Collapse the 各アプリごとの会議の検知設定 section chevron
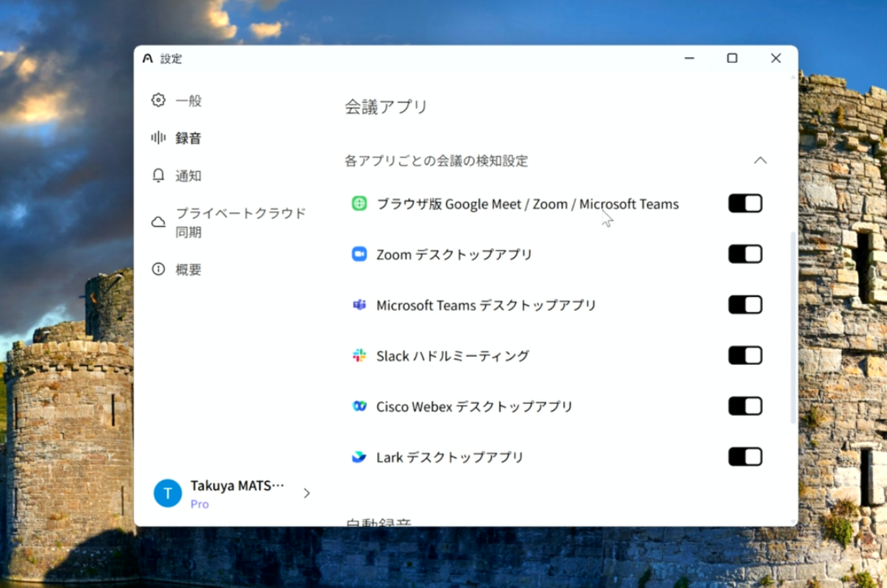 point(760,160)
